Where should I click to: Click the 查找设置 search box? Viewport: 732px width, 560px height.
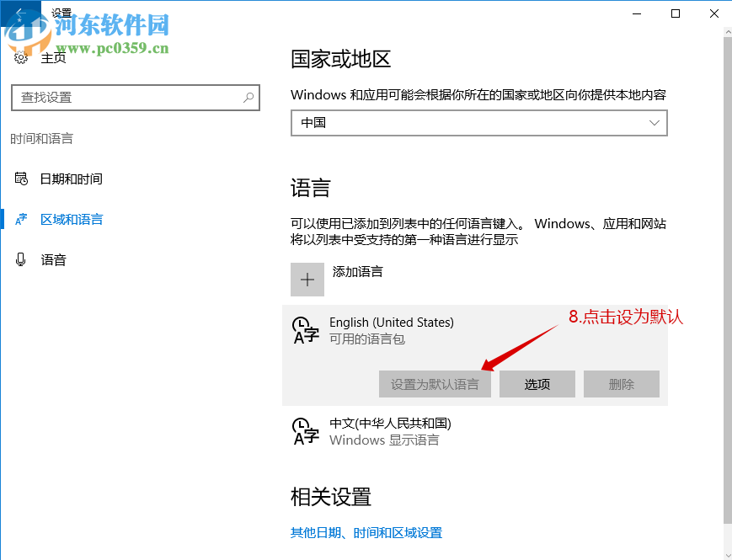point(135,98)
